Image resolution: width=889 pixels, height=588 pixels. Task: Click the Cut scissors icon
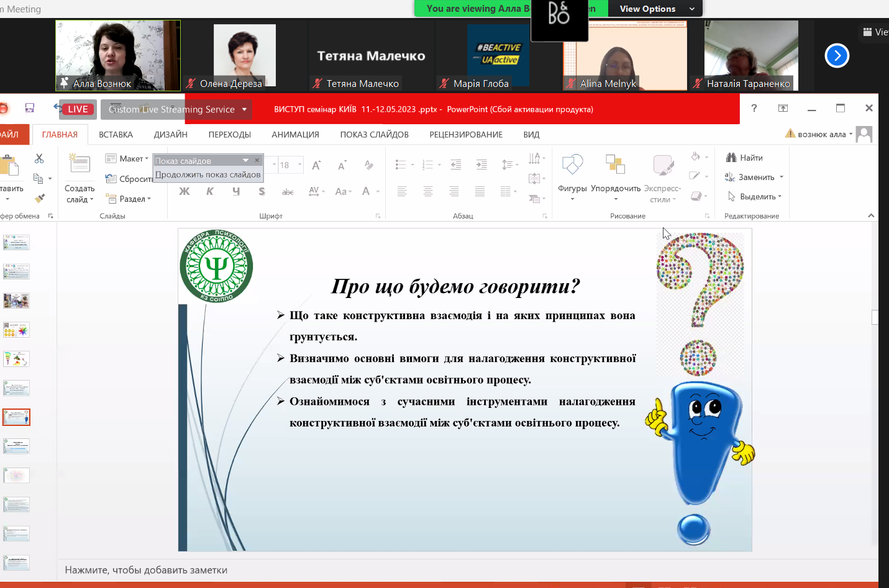pyautogui.click(x=39, y=159)
